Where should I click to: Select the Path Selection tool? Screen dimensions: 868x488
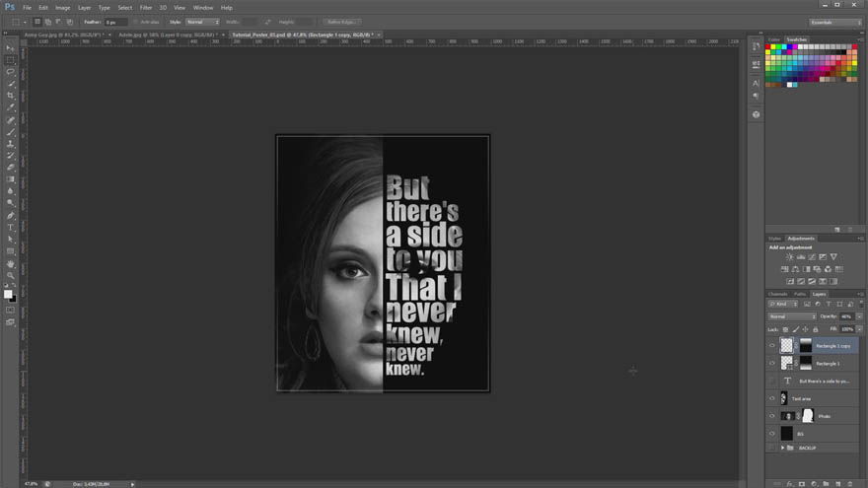pyautogui.click(x=10, y=240)
